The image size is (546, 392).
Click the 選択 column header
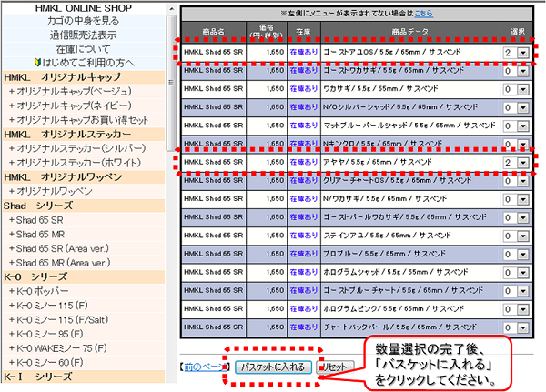coord(517,32)
